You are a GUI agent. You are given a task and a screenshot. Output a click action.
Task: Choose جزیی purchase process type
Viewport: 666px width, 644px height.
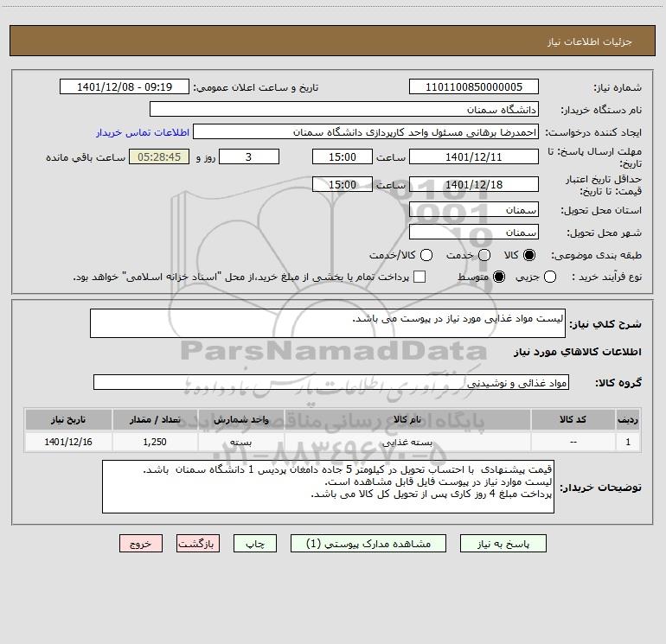click(550, 277)
